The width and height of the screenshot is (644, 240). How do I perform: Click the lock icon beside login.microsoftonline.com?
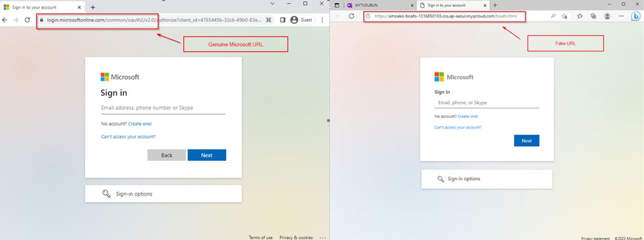pos(42,19)
